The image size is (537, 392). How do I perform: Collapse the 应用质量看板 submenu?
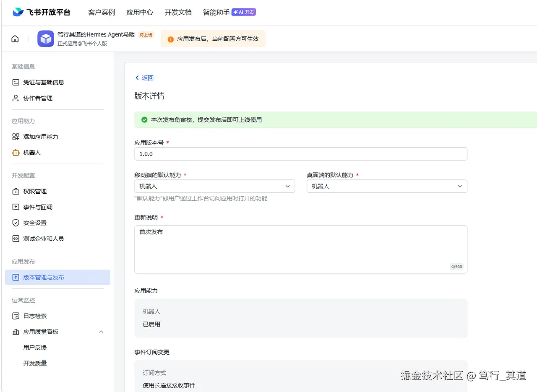(101, 331)
